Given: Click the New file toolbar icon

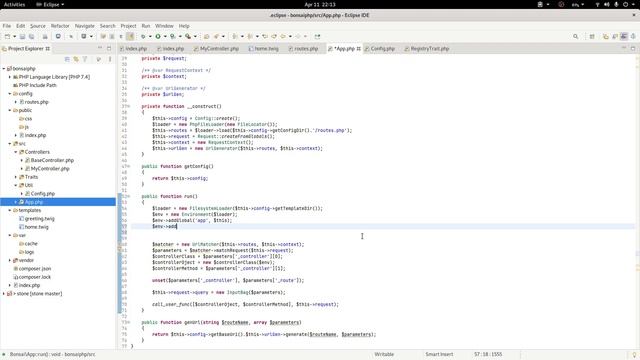Looking at the screenshot, I should (7, 36).
